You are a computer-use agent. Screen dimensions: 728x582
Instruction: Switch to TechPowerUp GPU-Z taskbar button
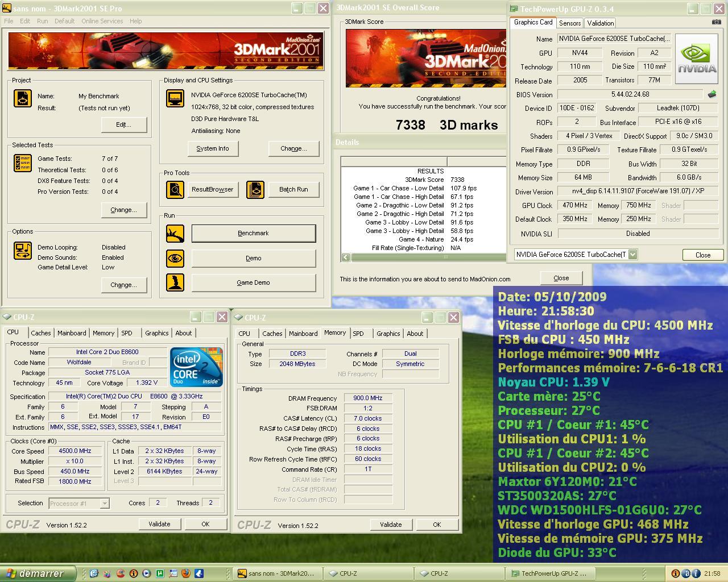pyautogui.click(x=552, y=573)
